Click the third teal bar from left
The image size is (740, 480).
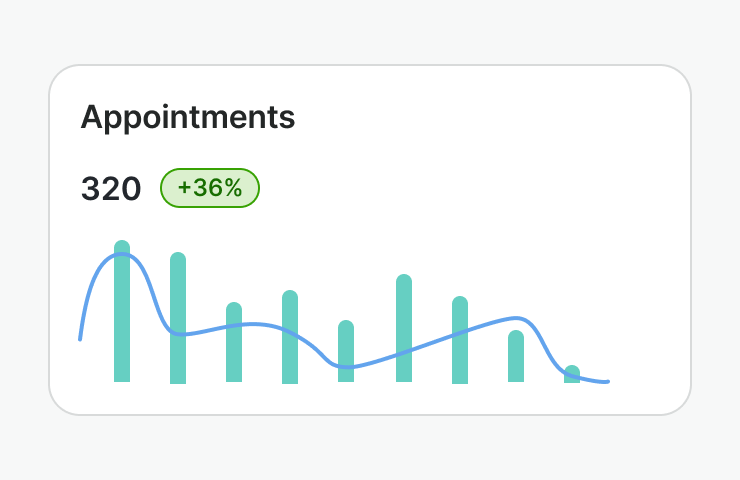(234, 355)
